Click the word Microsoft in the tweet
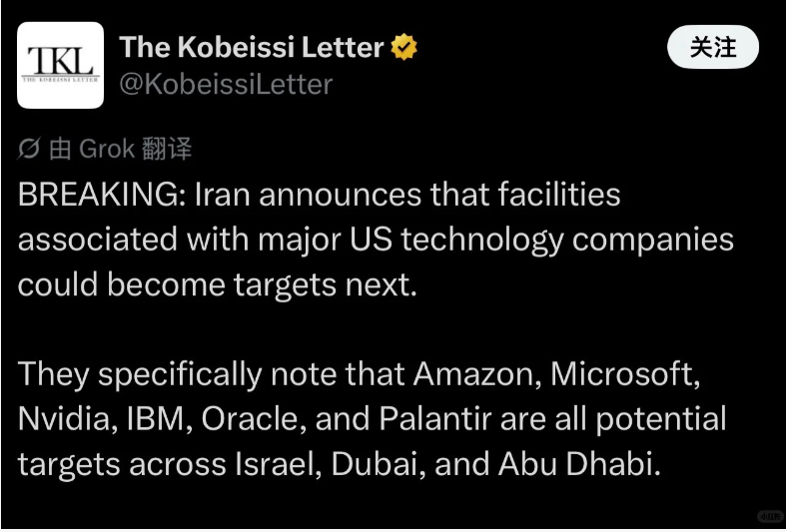 coord(624,373)
